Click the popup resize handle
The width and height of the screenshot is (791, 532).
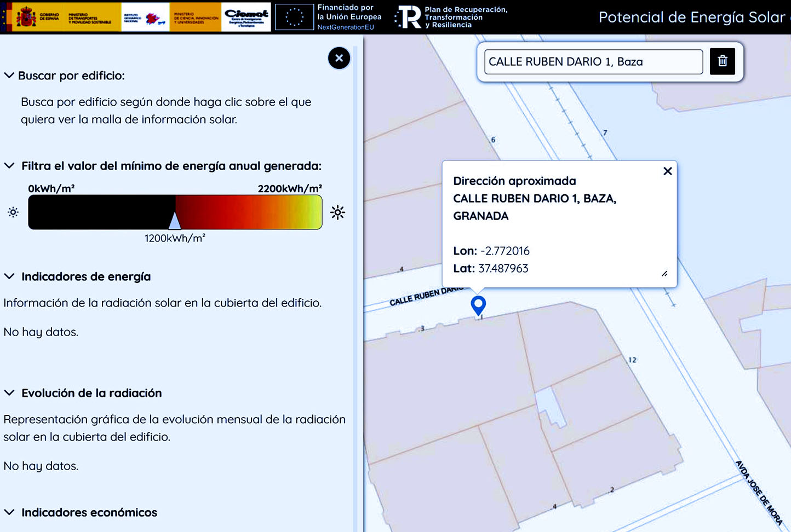[664, 274]
